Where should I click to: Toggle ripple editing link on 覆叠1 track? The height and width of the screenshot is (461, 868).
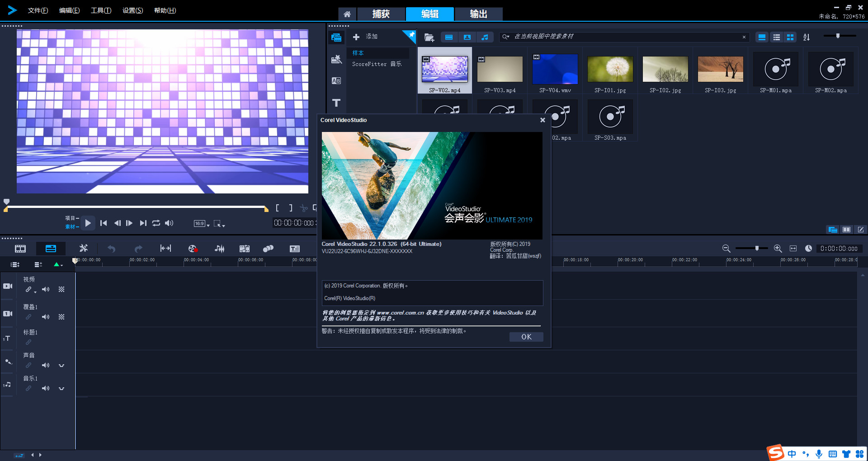28,317
